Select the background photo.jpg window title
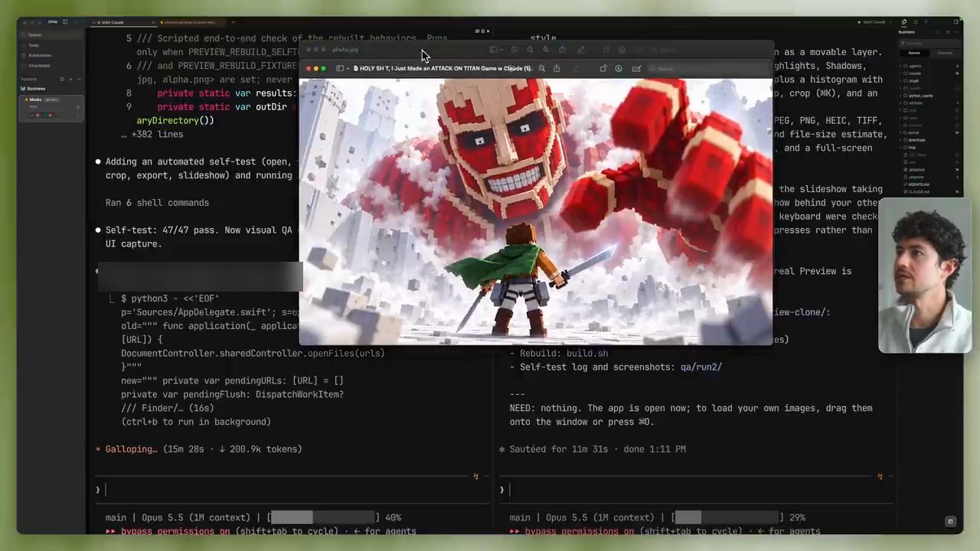Image resolution: width=980 pixels, height=551 pixels. click(x=345, y=50)
